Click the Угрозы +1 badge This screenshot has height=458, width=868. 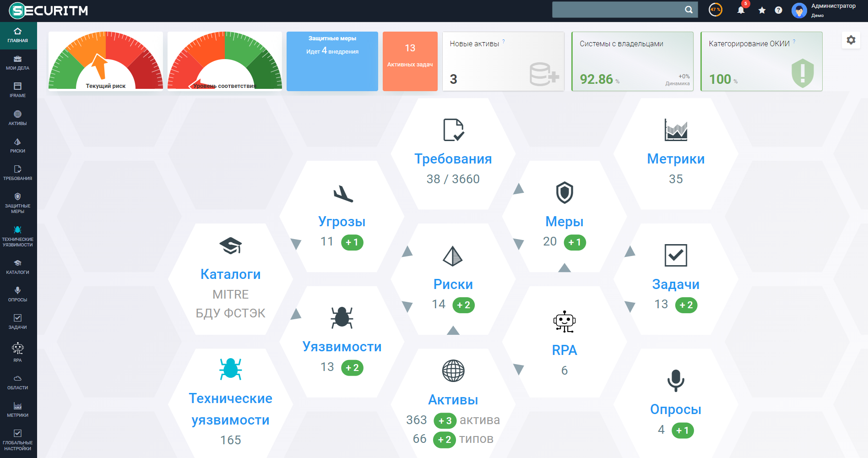[x=353, y=242]
